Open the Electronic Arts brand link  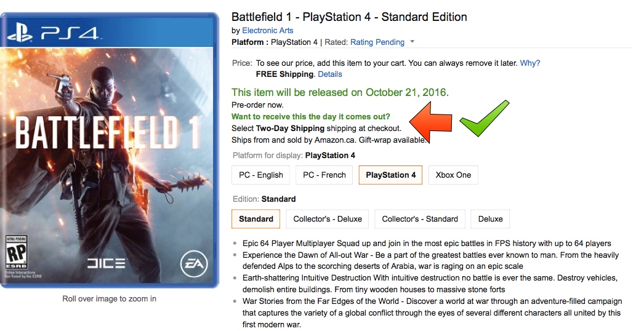click(x=267, y=30)
